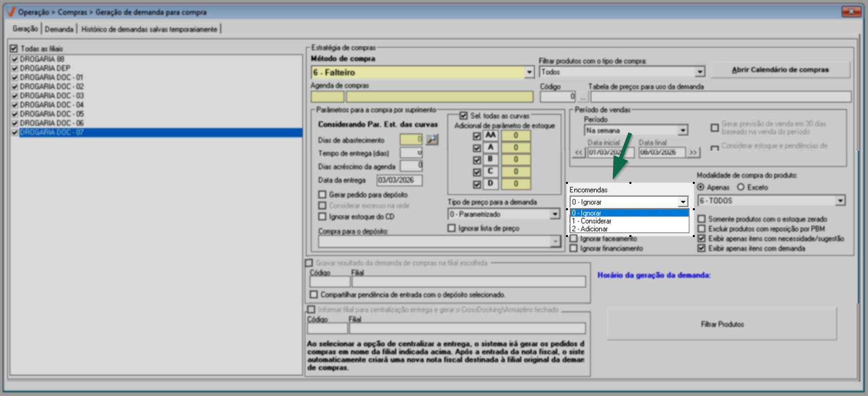Viewport: 868px width, 396px height.
Task: Click the >> next period button
Action: (693, 153)
